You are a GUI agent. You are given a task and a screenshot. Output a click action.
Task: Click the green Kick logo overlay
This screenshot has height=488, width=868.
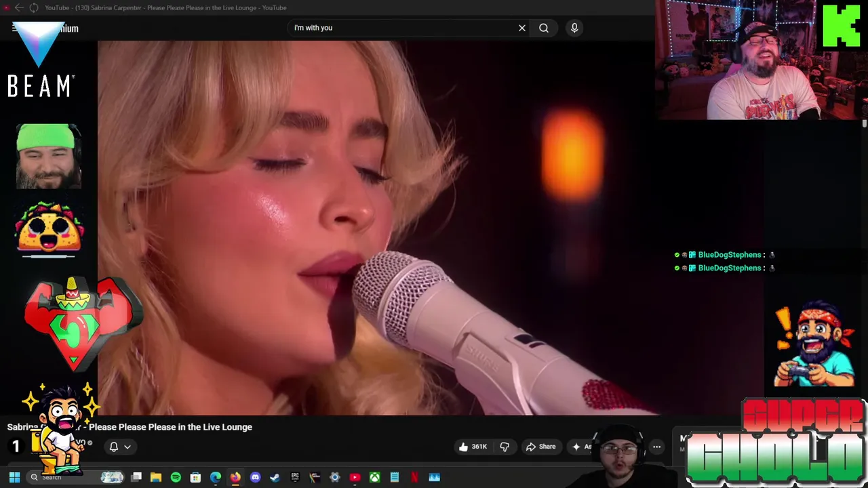coord(842,26)
